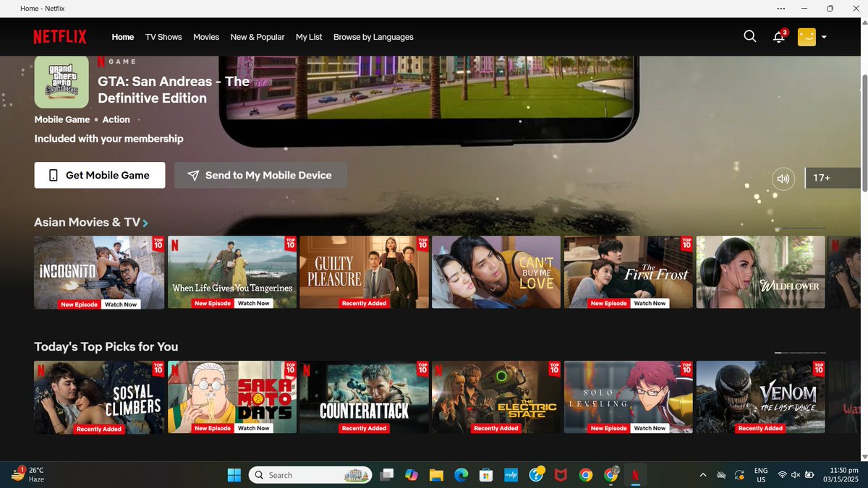Open New & Popular
Viewport: 868px width, 488px height.
(x=258, y=37)
